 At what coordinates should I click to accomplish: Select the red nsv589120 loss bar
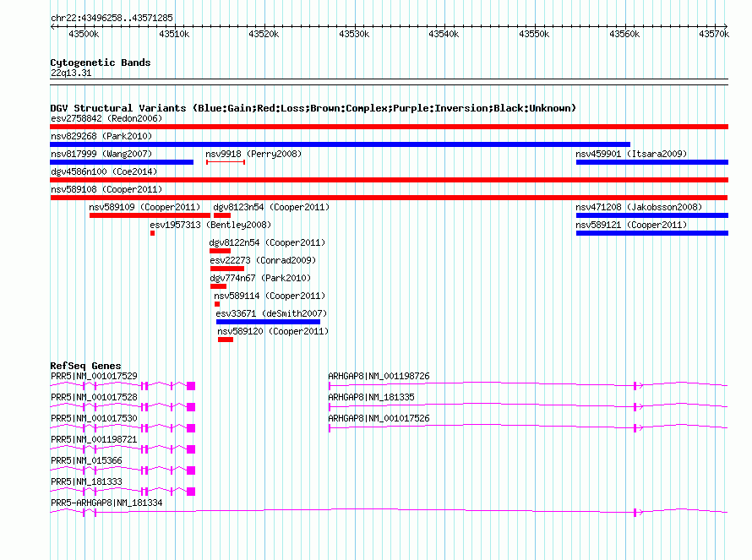coord(226,340)
